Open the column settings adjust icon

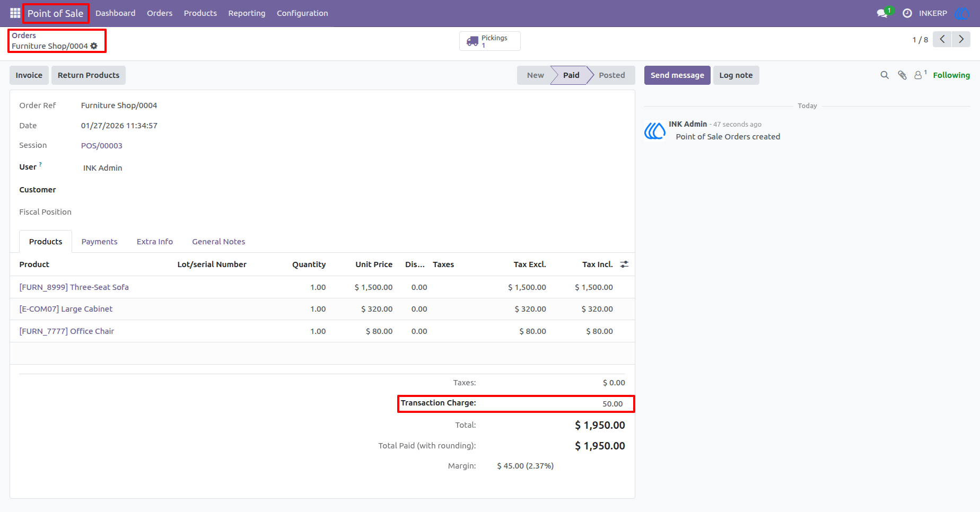(624, 264)
